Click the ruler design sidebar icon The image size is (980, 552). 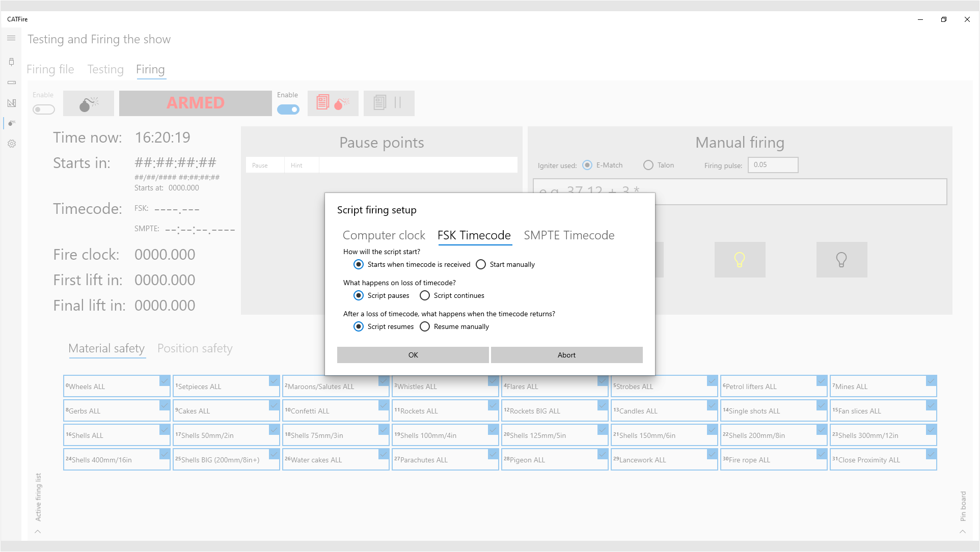pyautogui.click(x=11, y=103)
